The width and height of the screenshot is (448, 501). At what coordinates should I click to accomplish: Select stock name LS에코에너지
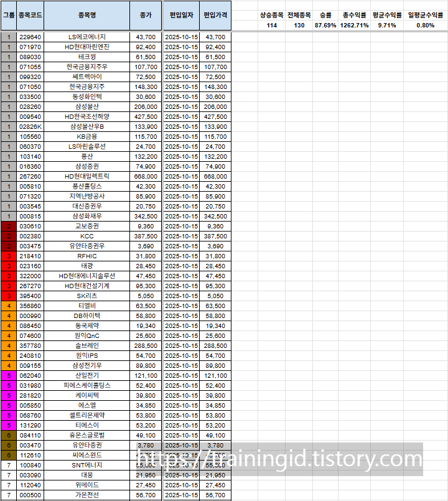point(87,37)
